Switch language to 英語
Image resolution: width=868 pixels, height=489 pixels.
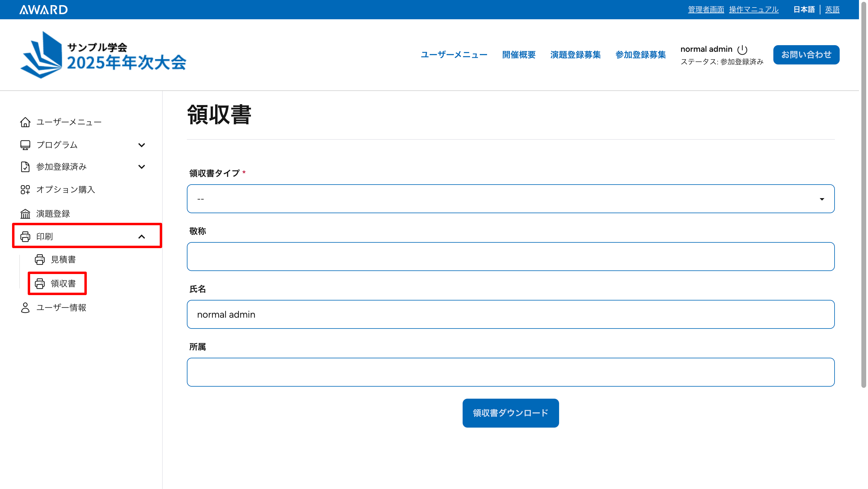pos(832,9)
